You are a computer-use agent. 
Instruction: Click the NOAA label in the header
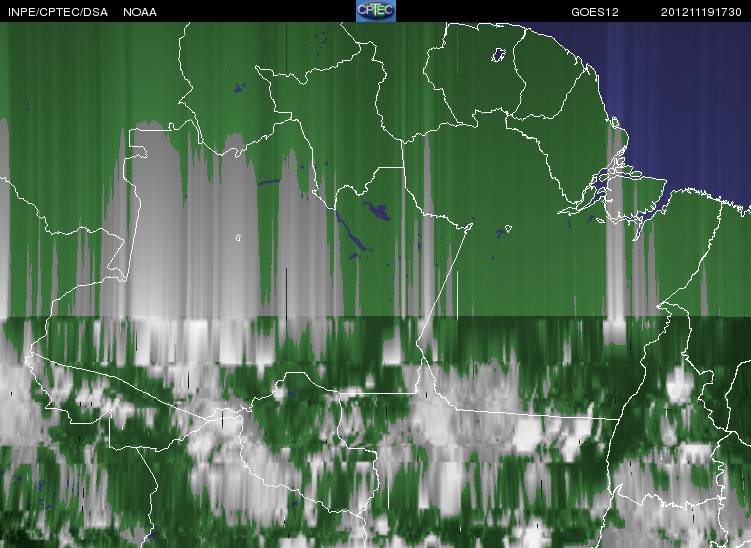140,12
